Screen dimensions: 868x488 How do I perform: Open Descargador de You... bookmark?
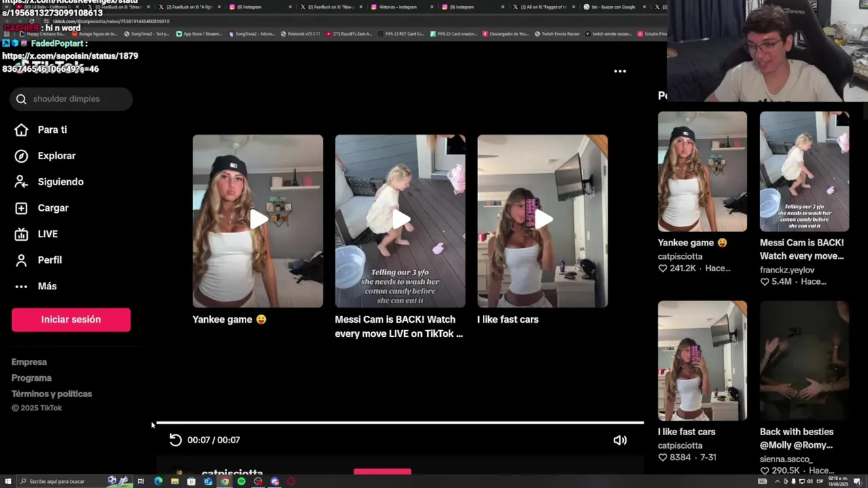click(x=505, y=34)
